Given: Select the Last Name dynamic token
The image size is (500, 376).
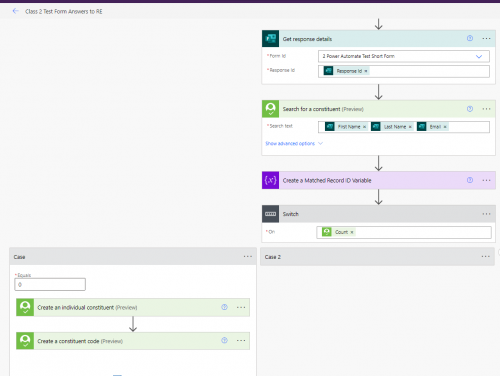Looking at the screenshot, I should click(x=392, y=127).
